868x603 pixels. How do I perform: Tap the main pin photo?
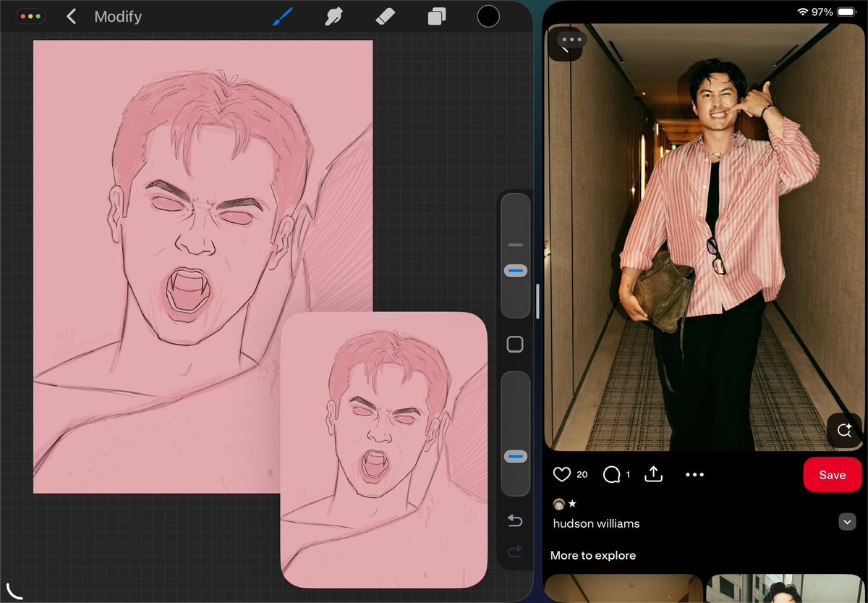703,237
